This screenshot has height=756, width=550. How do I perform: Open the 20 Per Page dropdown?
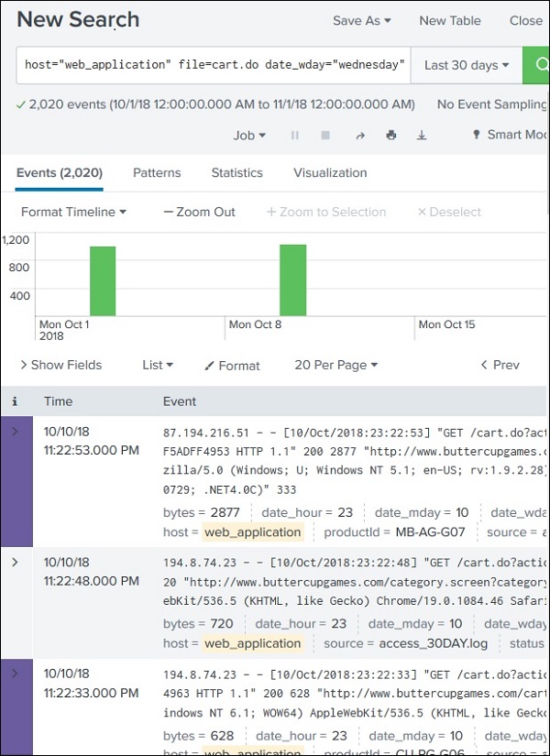pos(335,365)
